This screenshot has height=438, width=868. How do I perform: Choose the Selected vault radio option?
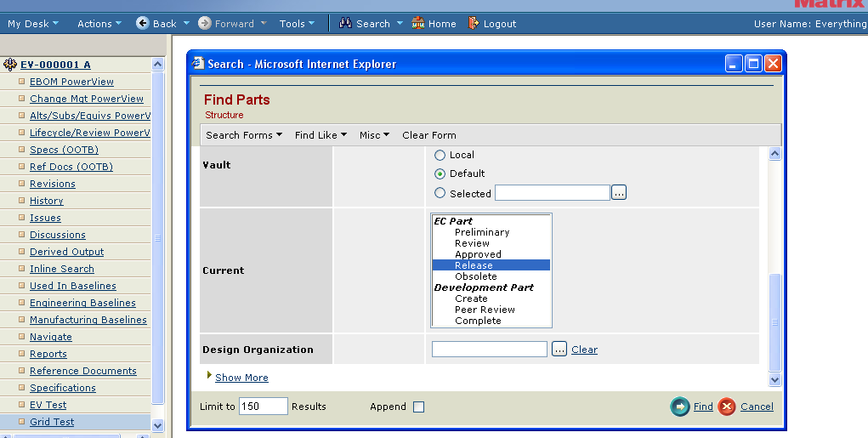[x=440, y=193]
